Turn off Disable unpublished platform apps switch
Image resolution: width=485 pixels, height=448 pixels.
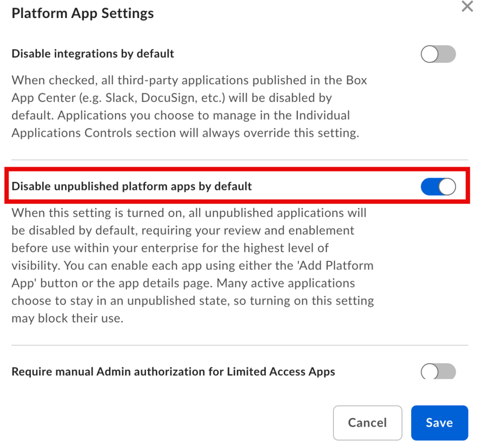[438, 187]
